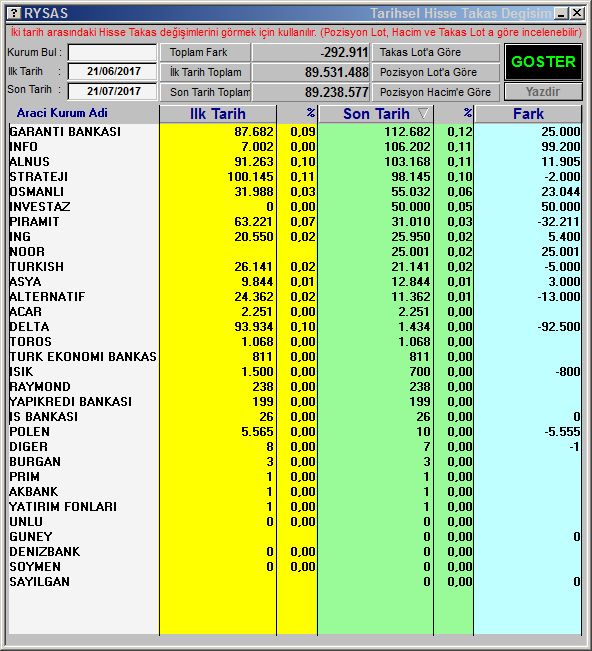Select the TOROS row
This screenshot has width=592, height=651.
click(x=295, y=341)
